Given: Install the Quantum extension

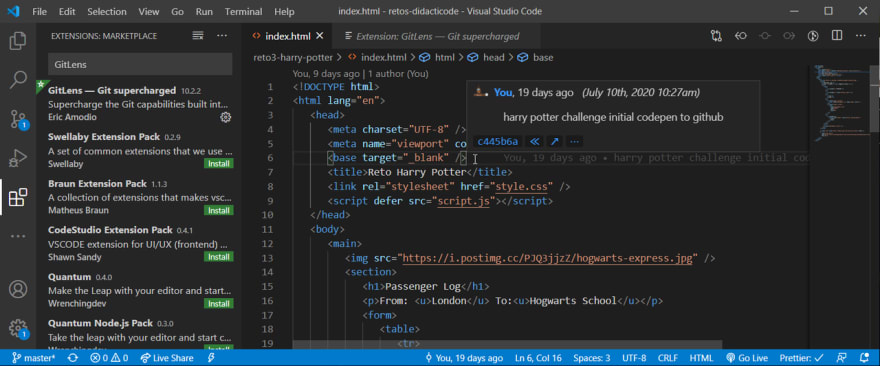Looking at the screenshot, I should tap(218, 304).
